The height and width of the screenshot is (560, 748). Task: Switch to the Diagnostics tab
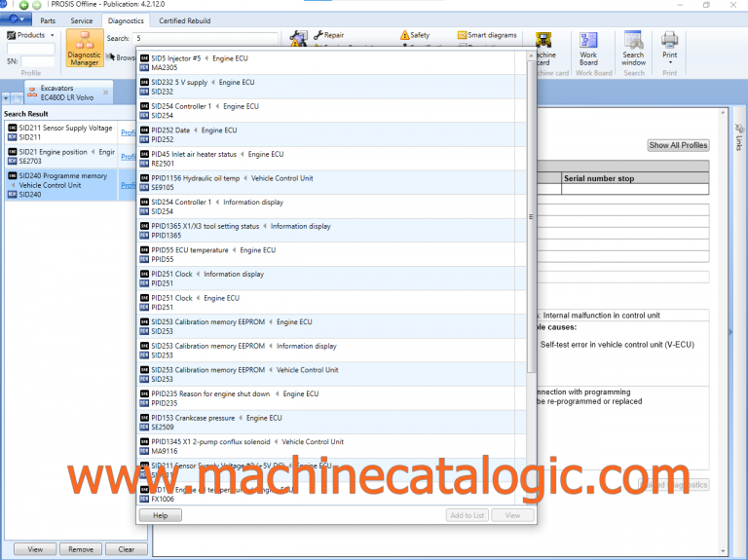[x=126, y=21]
